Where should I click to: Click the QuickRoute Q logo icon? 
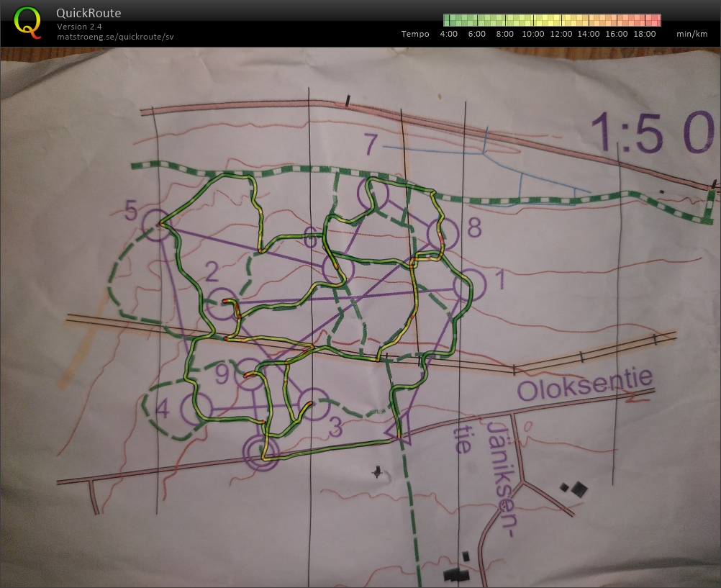click(x=27, y=22)
